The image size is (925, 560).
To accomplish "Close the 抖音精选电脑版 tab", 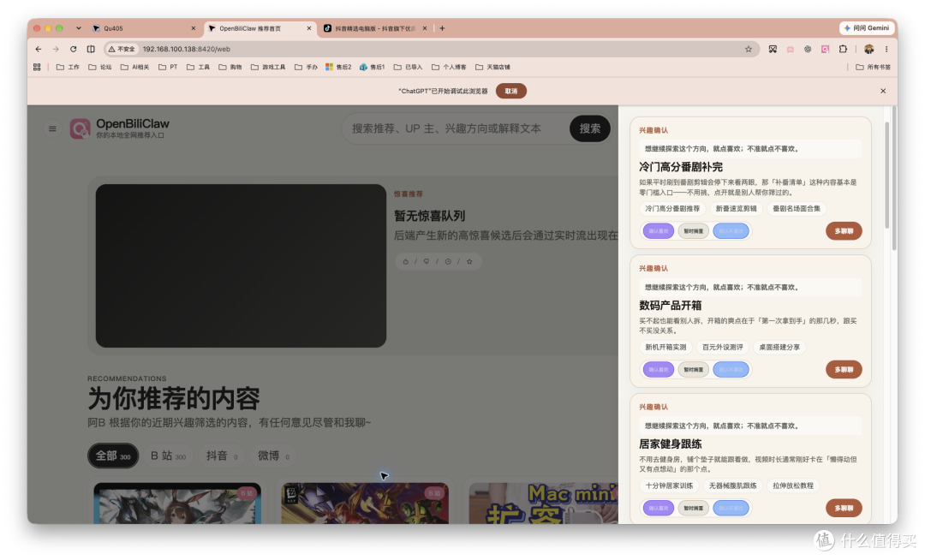I will [425, 28].
